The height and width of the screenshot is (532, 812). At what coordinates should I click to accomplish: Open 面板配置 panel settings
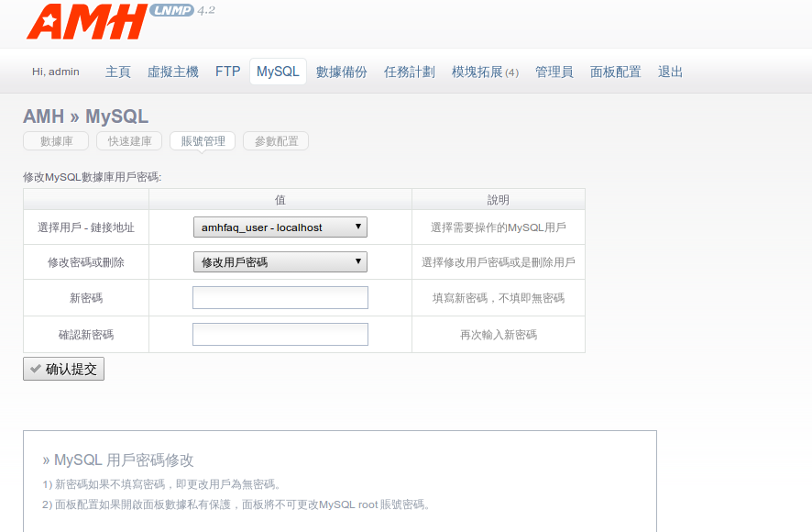(x=616, y=72)
